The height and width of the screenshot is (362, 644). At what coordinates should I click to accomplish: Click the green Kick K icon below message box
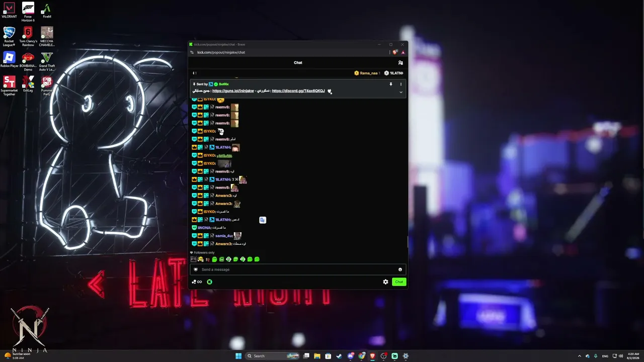(209, 282)
